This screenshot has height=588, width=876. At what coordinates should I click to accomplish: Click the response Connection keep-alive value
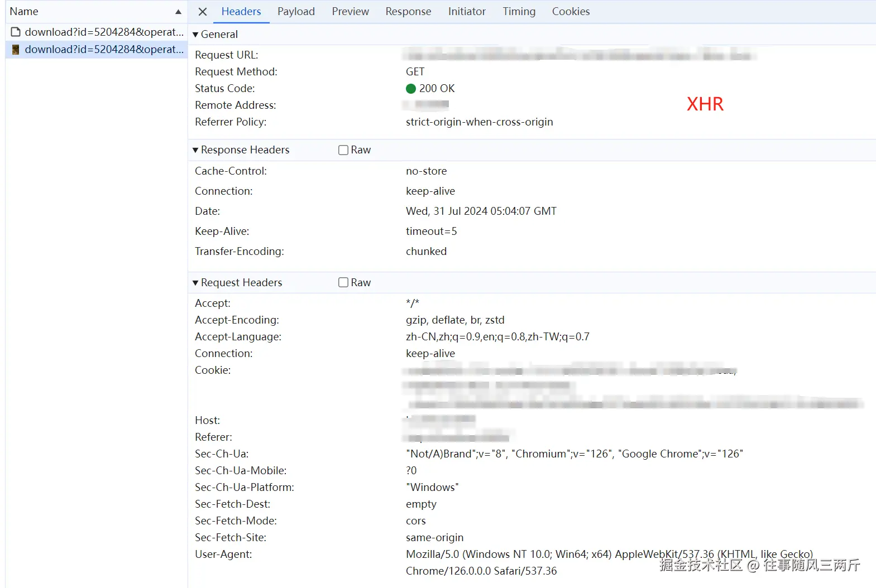(x=430, y=191)
